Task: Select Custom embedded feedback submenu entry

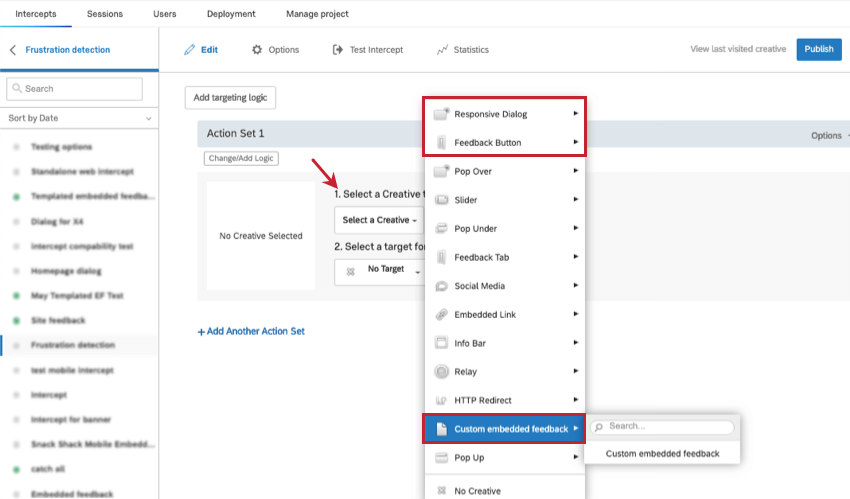Action: click(x=662, y=453)
